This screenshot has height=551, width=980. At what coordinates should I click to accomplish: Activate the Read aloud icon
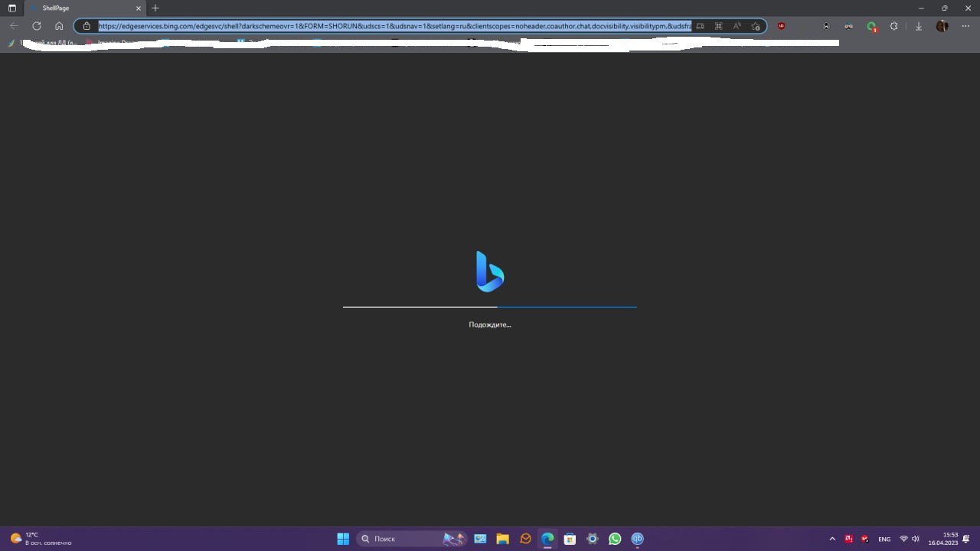(x=737, y=26)
